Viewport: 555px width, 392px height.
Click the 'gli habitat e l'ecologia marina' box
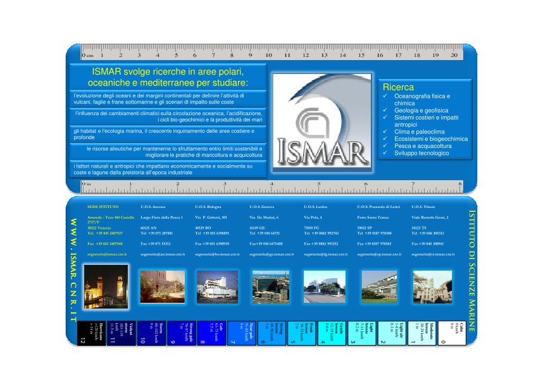click(168, 134)
